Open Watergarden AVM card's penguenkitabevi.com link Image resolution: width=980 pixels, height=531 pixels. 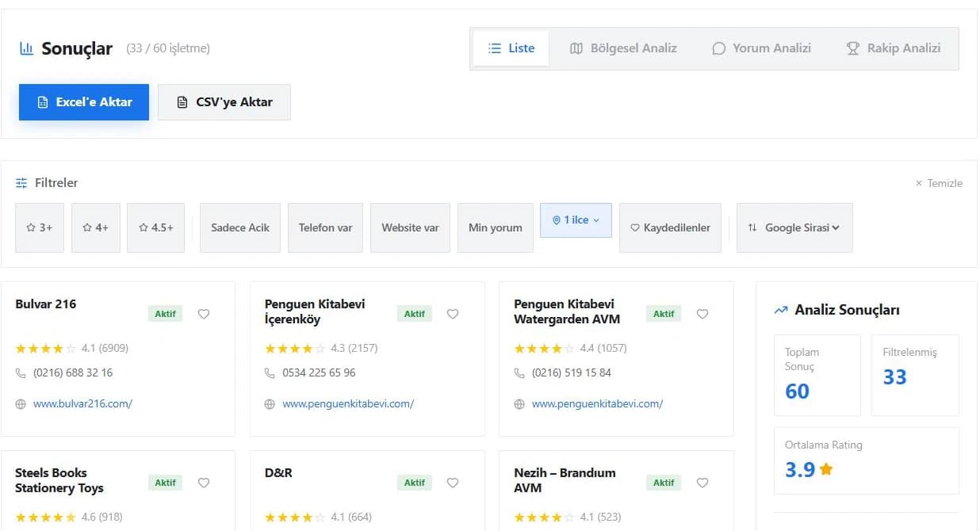[x=597, y=404]
